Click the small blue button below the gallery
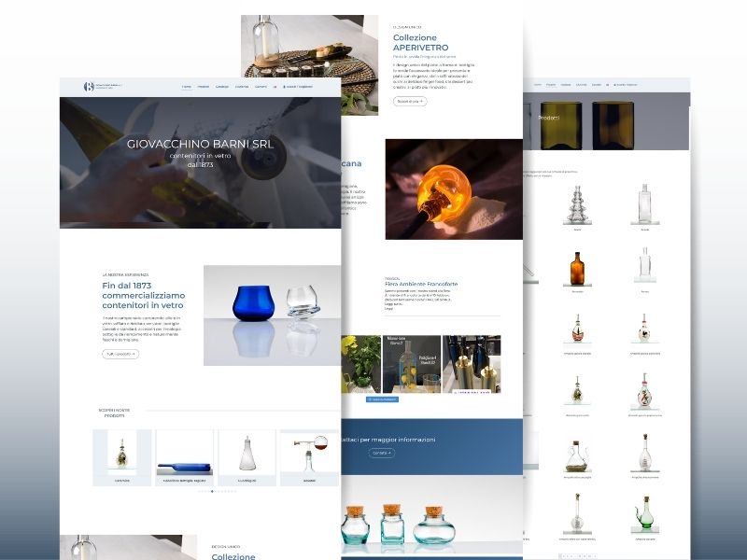The width and height of the screenshot is (747, 560). click(382, 399)
